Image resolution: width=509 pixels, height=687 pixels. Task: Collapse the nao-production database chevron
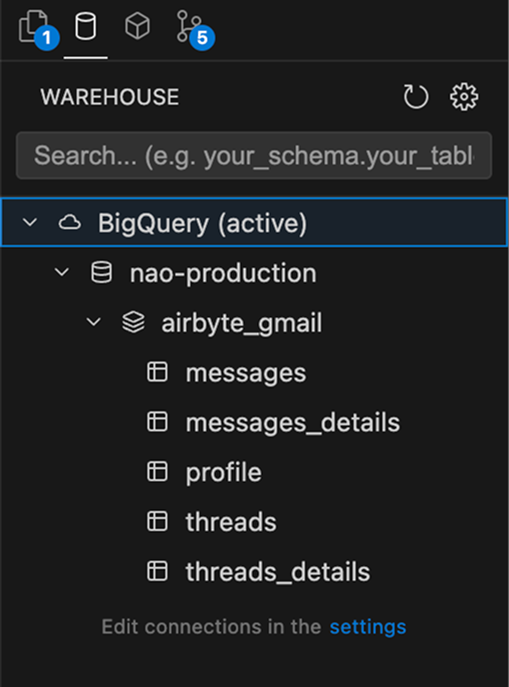point(62,273)
